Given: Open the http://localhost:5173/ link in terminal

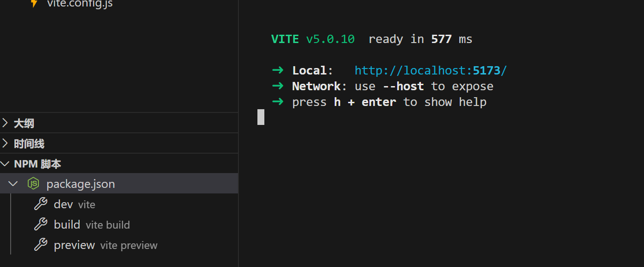Looking at the screenshot, I should tap(431, 71).
